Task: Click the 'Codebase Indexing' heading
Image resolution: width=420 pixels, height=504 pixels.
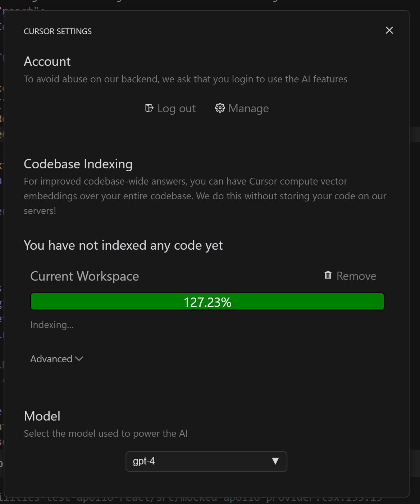Action: pyautogui.click(x=78, y=164)
